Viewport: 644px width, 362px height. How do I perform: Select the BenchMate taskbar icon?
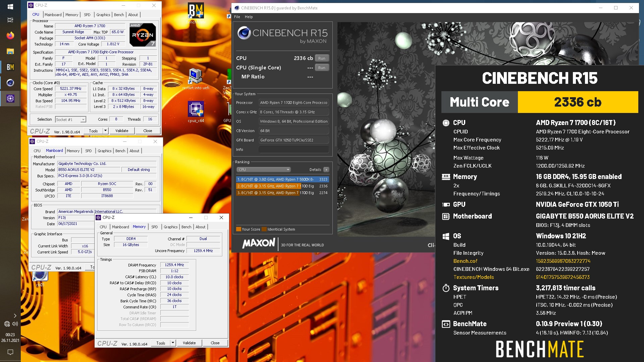10,67
